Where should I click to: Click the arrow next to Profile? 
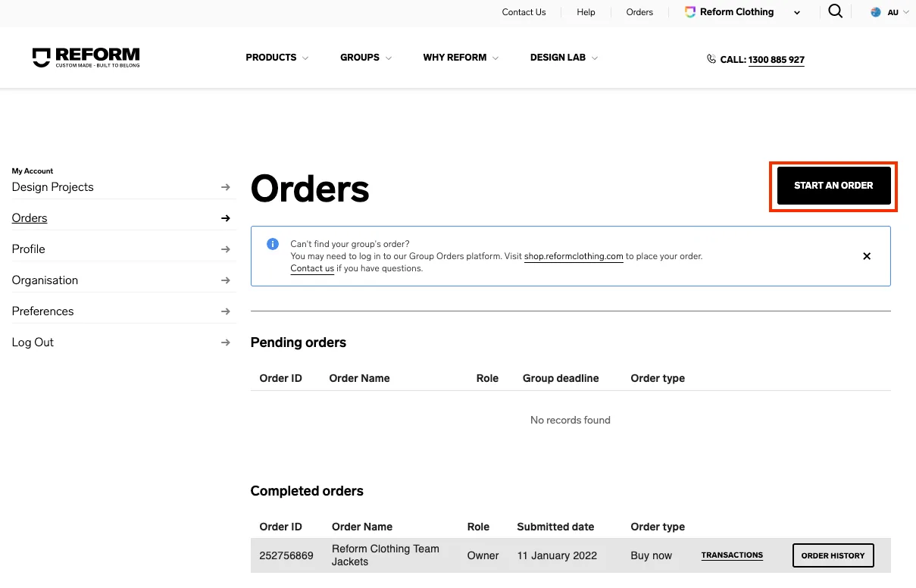click(x=225, y=249)
